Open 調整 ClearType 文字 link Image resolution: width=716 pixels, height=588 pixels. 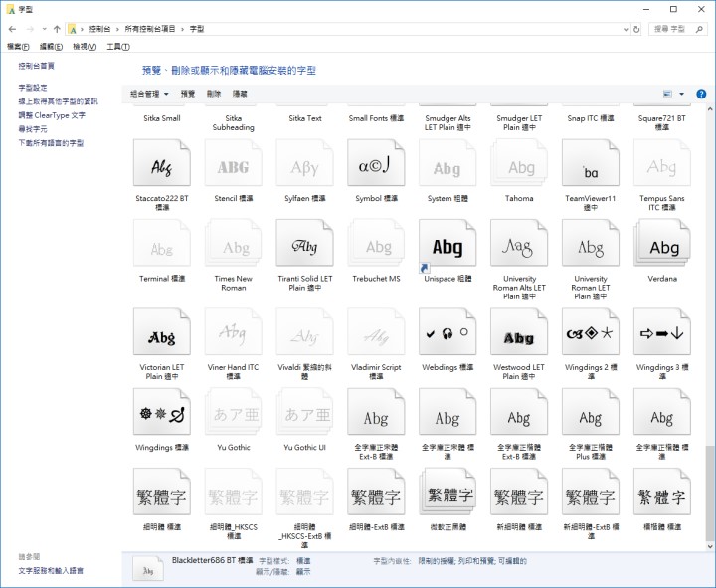coord(52,115)
